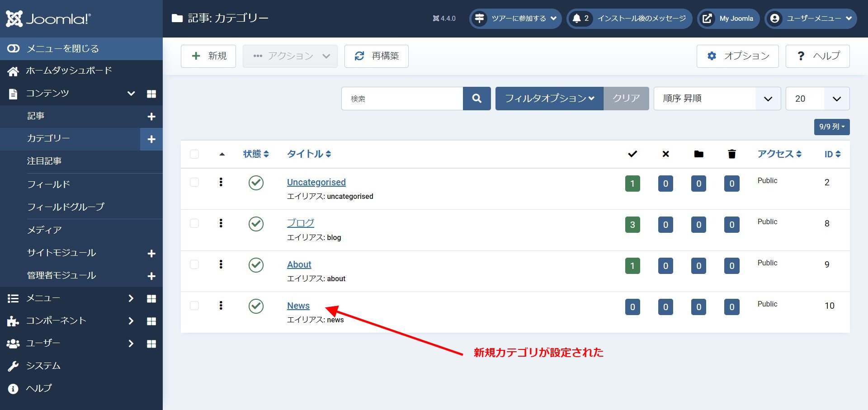Viewport: 868px width, 410px height.
Task: Open three-dot handle for ブログ row
Action: click(221, 223)
